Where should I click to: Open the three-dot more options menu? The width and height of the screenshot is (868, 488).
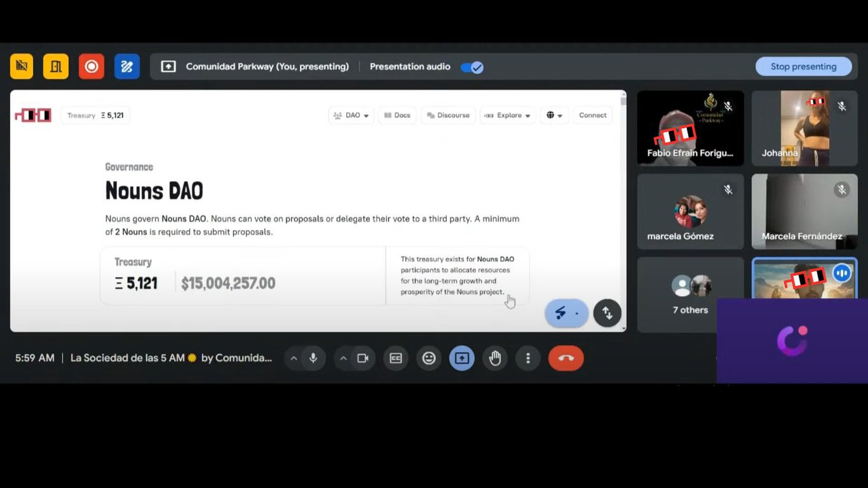pos(528,358)
